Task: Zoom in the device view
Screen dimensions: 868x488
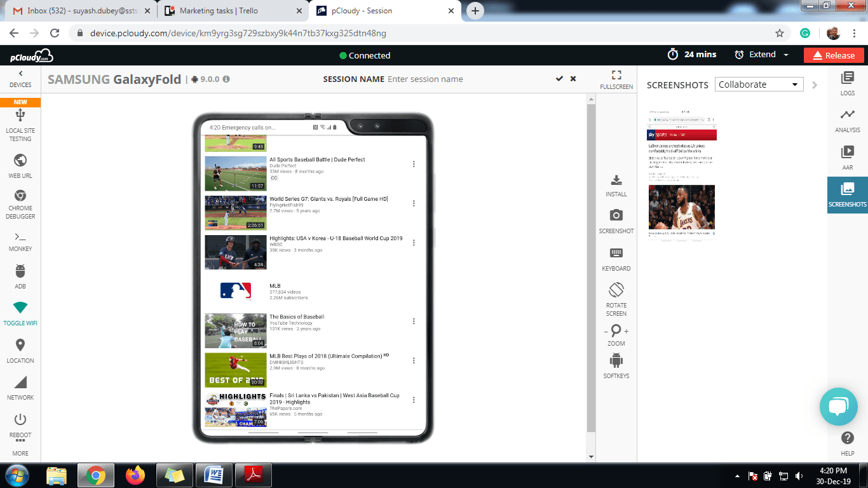Action: pyautogui.click(x=627, y=331)
